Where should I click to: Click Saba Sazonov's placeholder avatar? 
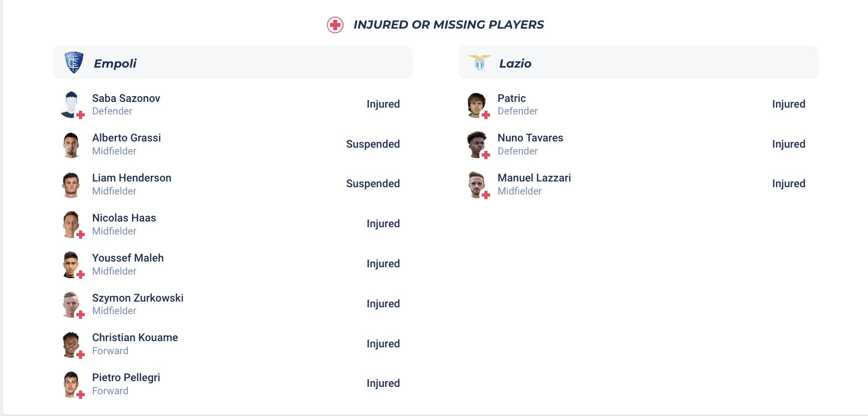pos(71,105)
